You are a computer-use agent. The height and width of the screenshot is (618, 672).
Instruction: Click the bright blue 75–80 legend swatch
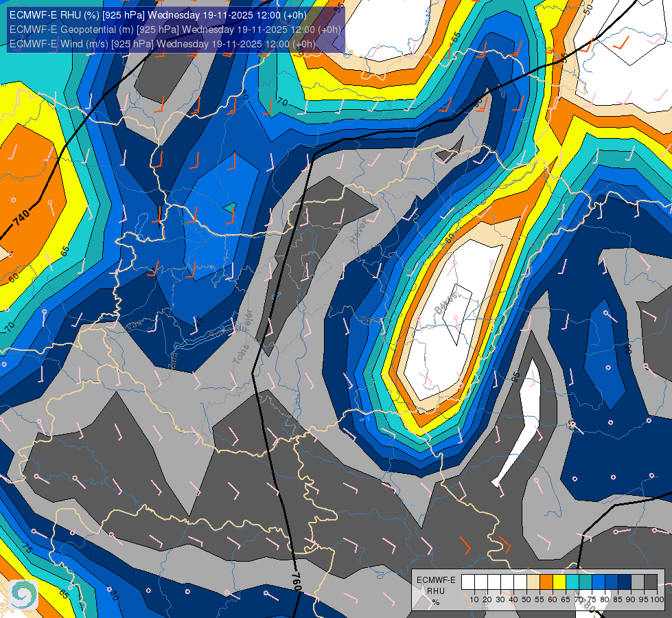coord(599,582)
